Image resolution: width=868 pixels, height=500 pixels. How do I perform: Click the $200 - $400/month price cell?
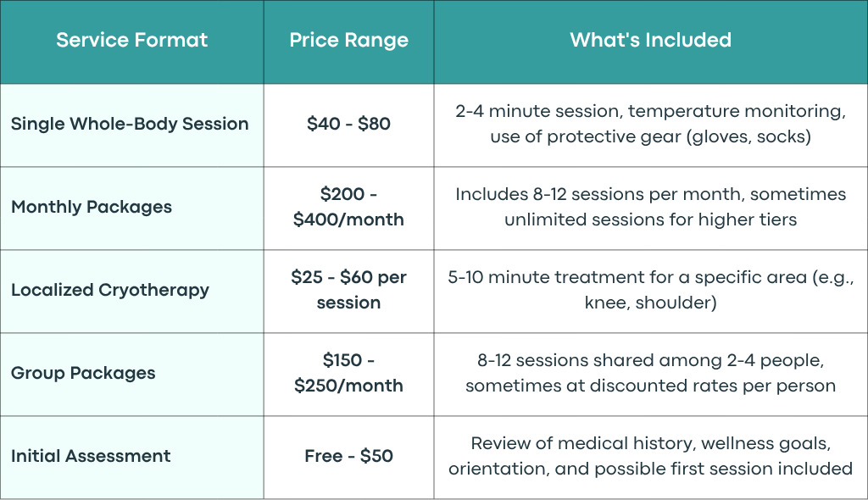pos(348,207)
